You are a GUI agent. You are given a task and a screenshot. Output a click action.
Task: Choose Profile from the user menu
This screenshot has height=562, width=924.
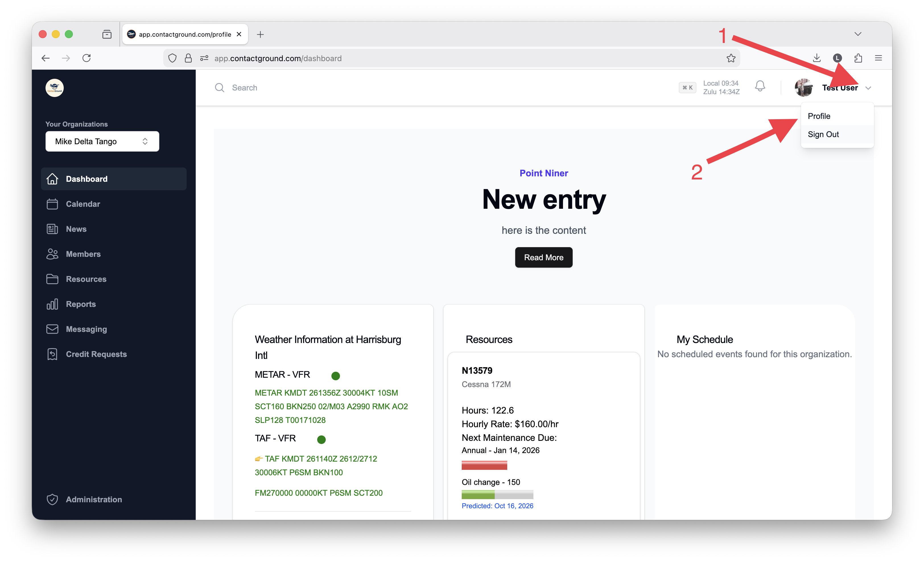pyautogui.click(x=819, y=116)
